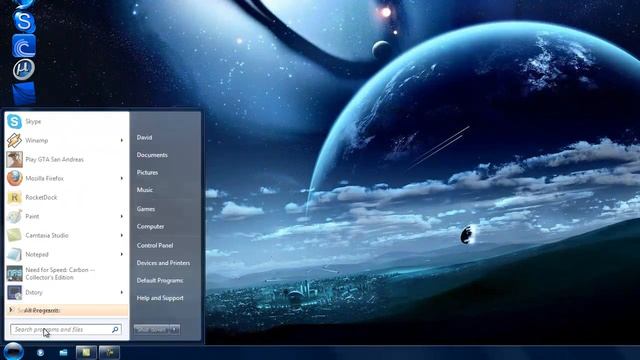Open the Explorer folder taskbar icon

coord(63,352)
